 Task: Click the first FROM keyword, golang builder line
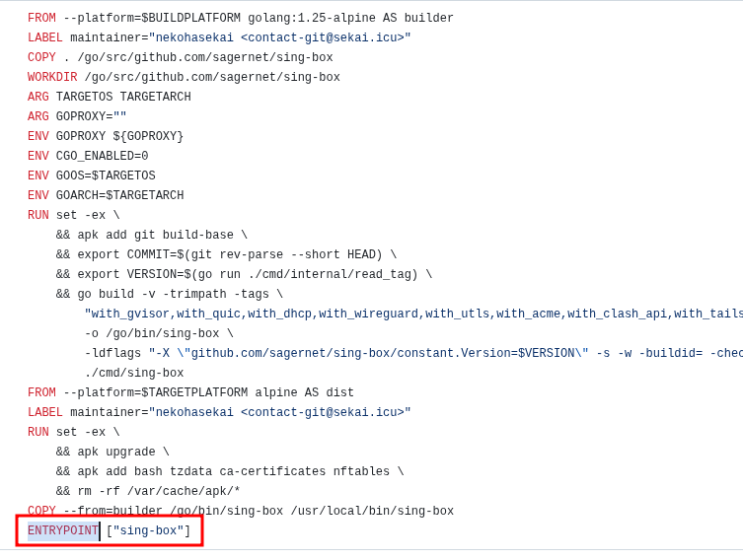[x=41, y=19]
